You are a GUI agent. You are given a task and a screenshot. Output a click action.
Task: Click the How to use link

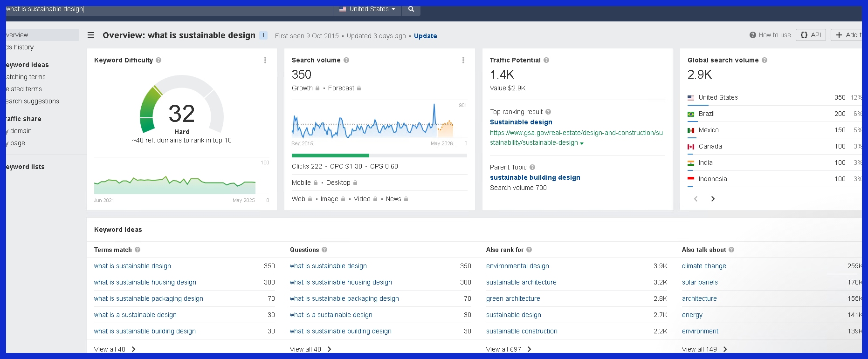770,35
